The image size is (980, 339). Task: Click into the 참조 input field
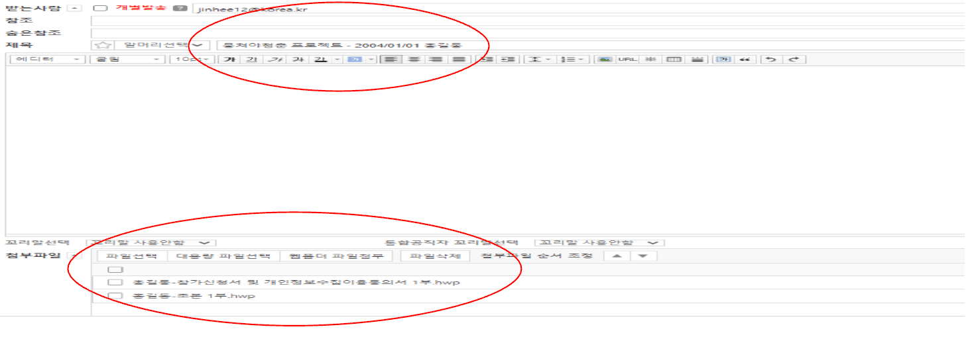tap(524, 21)
